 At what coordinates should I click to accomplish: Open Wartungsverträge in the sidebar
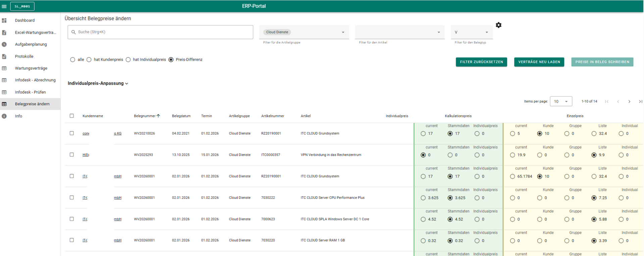pos(31,68)
